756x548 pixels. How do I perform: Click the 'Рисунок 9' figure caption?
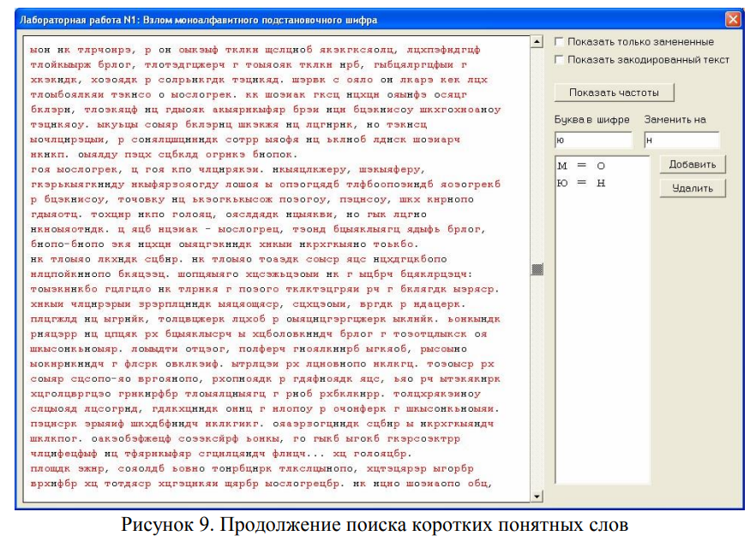click(x=377, y=525)
